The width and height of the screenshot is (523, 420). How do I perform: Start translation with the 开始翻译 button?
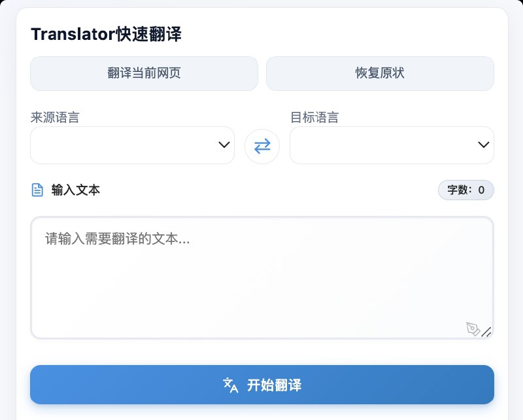point(261,385)
